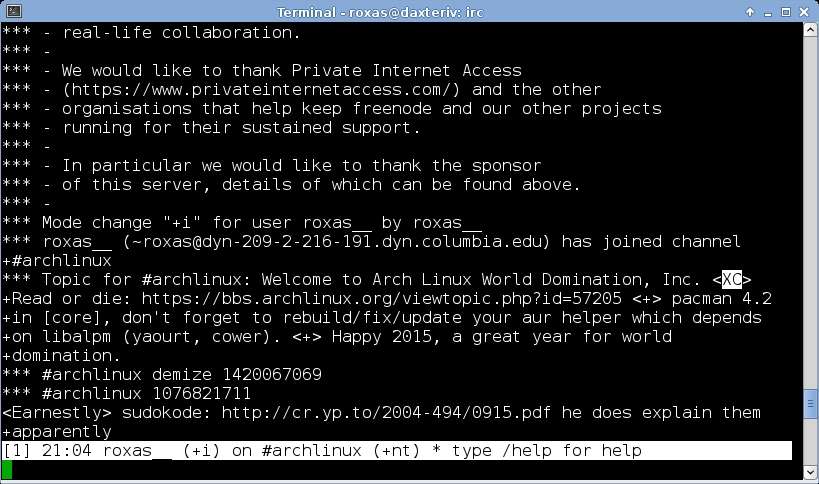This screenshot has width=819, height=484.
Task: Open the privateinternetaccess.com URL
Action: click(x=261, y=89)
